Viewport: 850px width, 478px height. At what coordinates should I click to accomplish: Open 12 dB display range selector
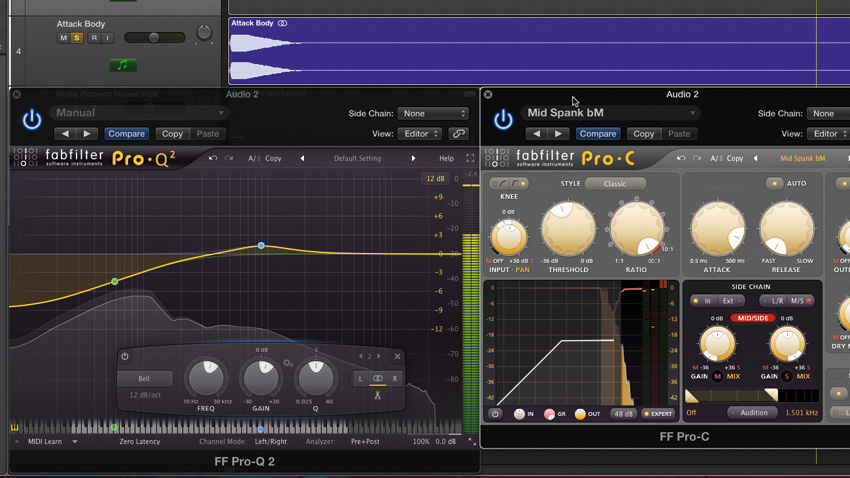(x=435, y=178)
